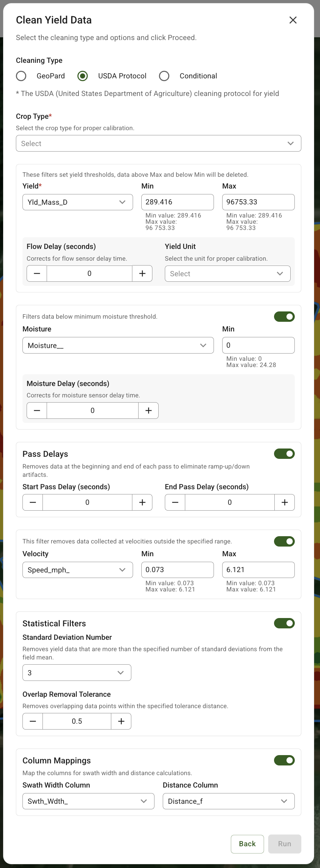The width and height of the screenshot is (320, 868).
Task: Decrement Moisture Delay seconds
Action: pyautogui.click(x=37, y=411)
